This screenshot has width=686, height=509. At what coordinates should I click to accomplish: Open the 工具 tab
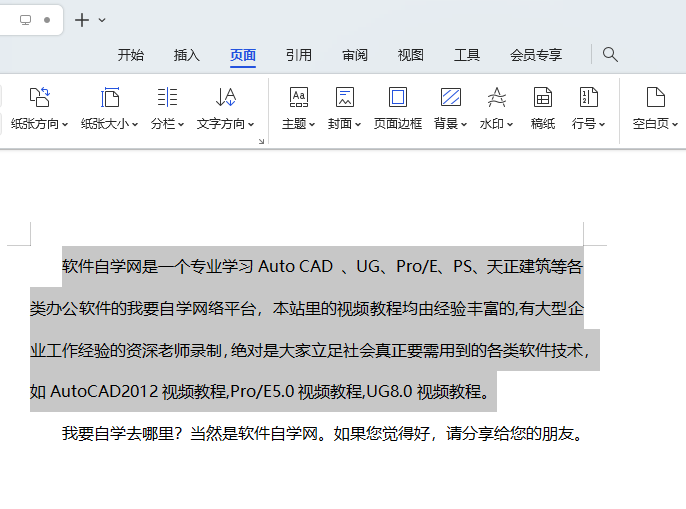(x=467, y=55)
